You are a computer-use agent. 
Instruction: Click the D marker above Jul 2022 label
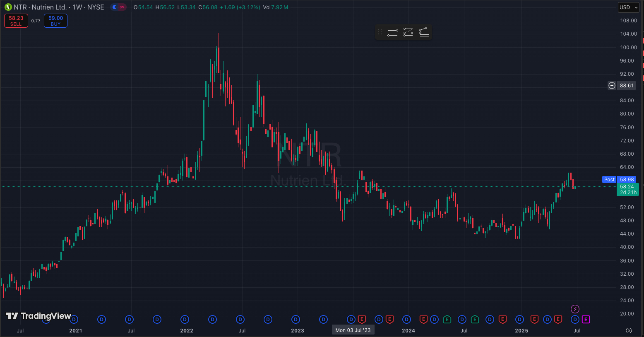tap(240, 319)
